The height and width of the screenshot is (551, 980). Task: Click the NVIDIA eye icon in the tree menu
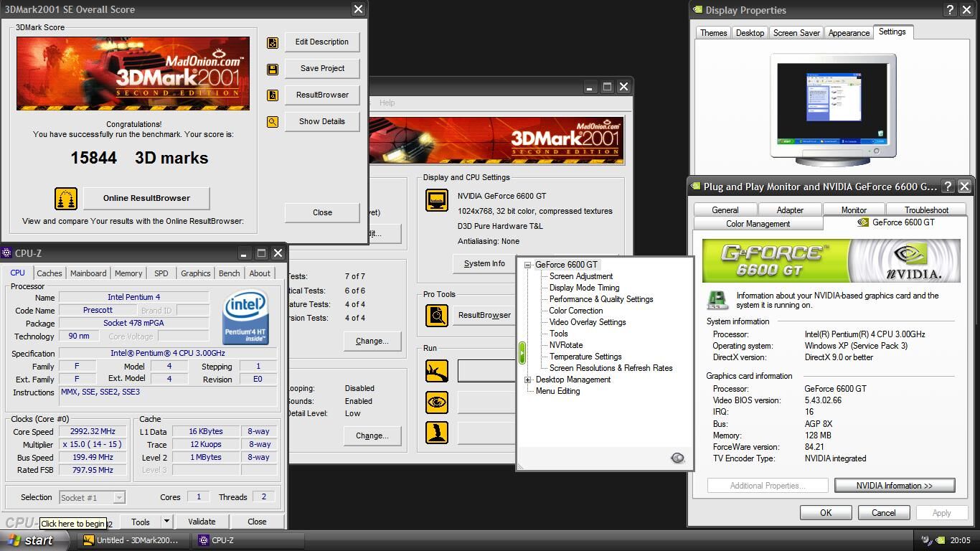click(677, 458)
